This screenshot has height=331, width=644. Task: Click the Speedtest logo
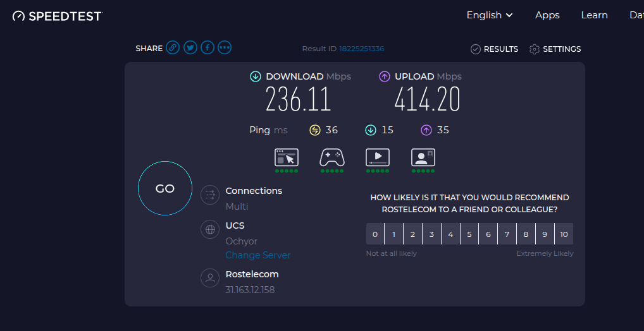pyautogui.click(x=58, y=16)
